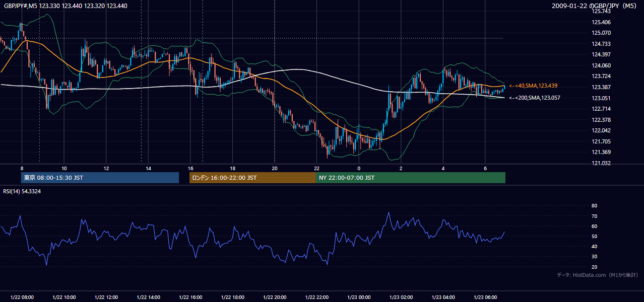Click price axis label 124.397
644x302 pixels.
point(601,54)
